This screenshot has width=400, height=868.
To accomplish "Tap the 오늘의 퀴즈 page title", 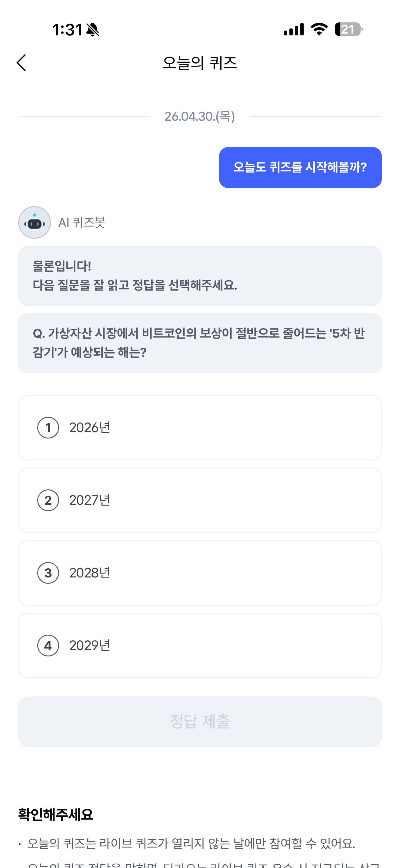I will pyautogui.click(x=200, y=63).
